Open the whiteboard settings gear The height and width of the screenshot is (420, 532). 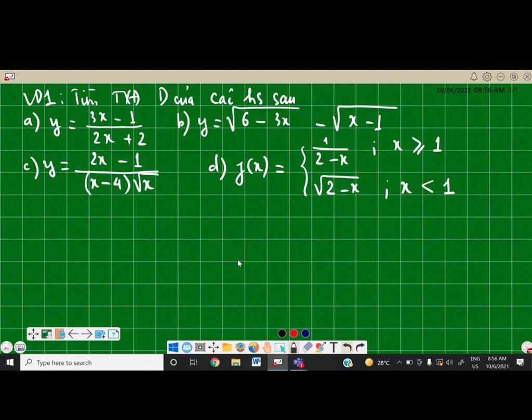(x=487, y=77)
